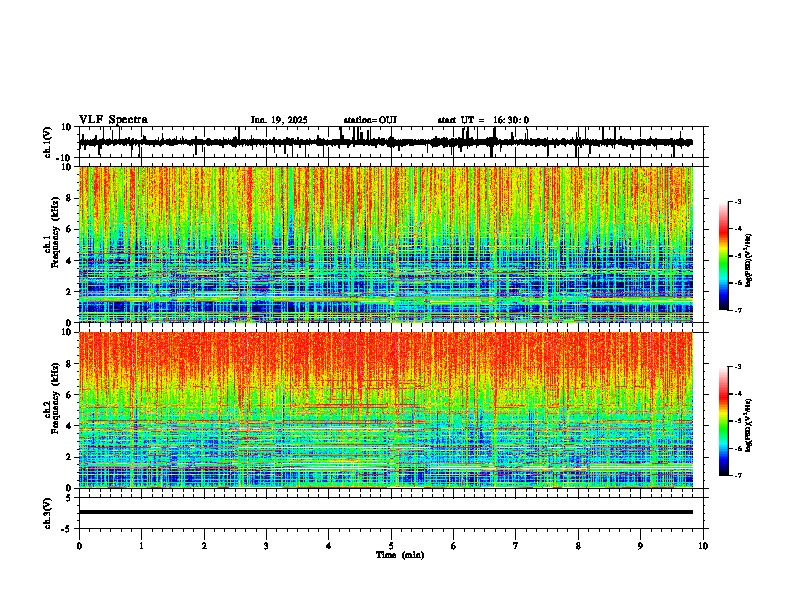Click inside the ch.2 spectrogram panel

386,410
